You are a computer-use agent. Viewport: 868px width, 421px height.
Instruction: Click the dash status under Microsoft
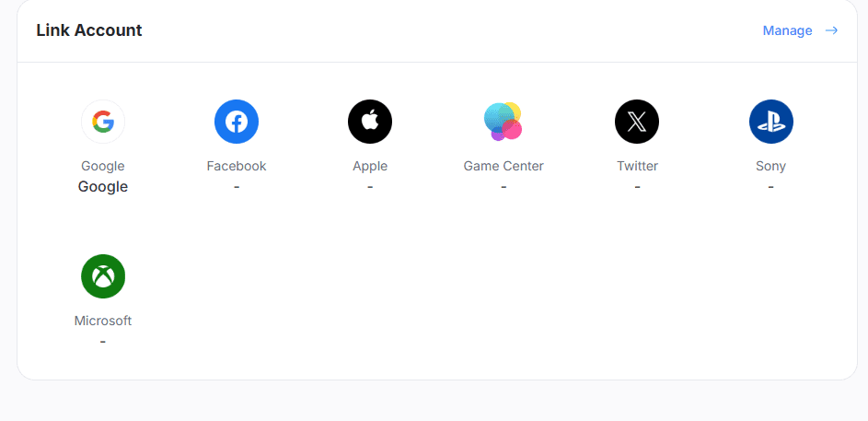[103, 341]
